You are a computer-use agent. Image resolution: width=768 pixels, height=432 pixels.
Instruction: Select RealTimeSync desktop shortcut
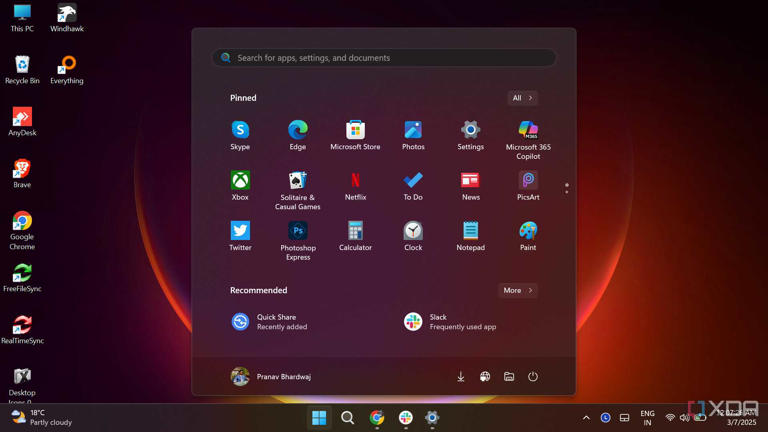click(22, 330)
